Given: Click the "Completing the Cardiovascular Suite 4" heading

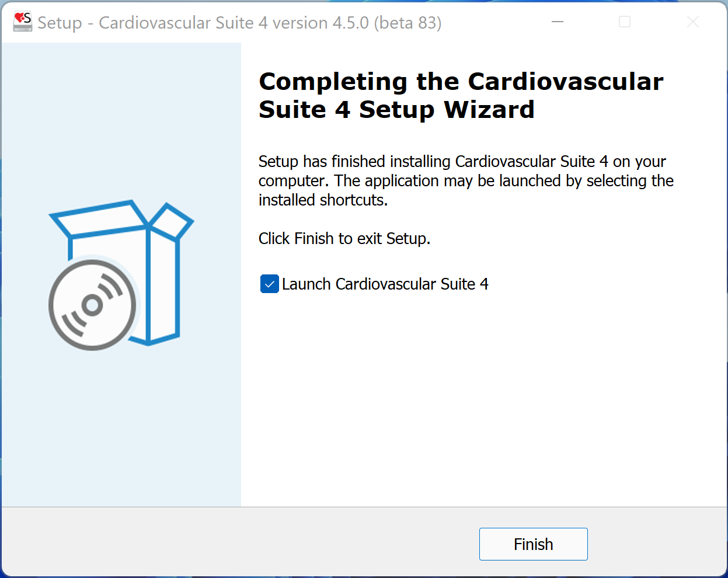Looking at the screenshot, I should coord(461,82).
